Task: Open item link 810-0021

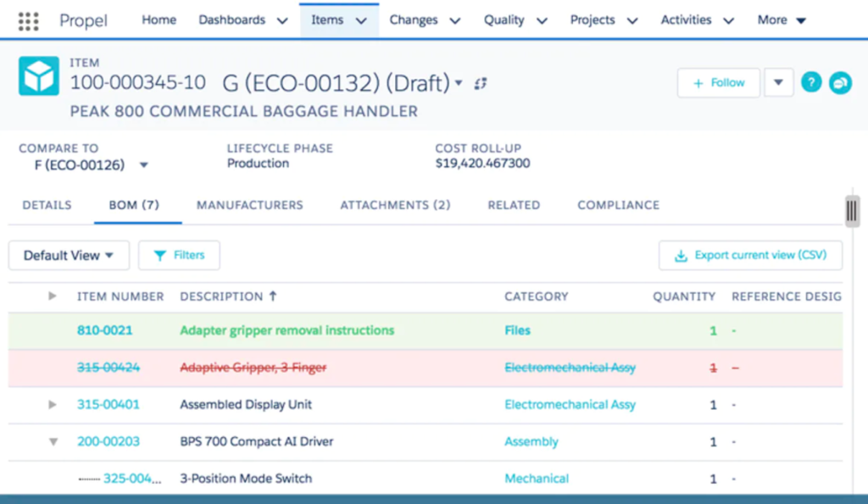Action: click(x=104, y=330)
